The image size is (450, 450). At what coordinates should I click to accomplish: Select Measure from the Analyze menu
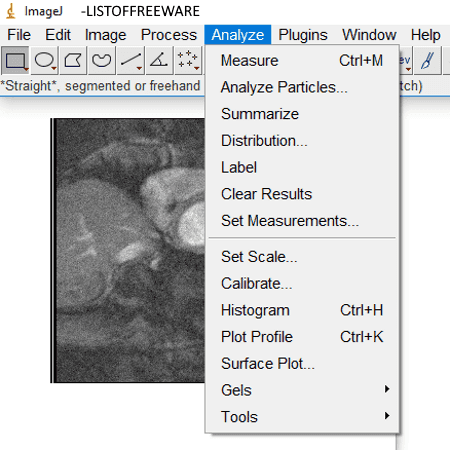(302, 61)
